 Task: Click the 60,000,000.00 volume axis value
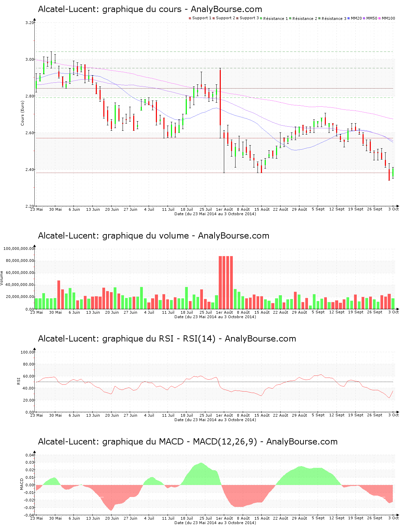20,273
